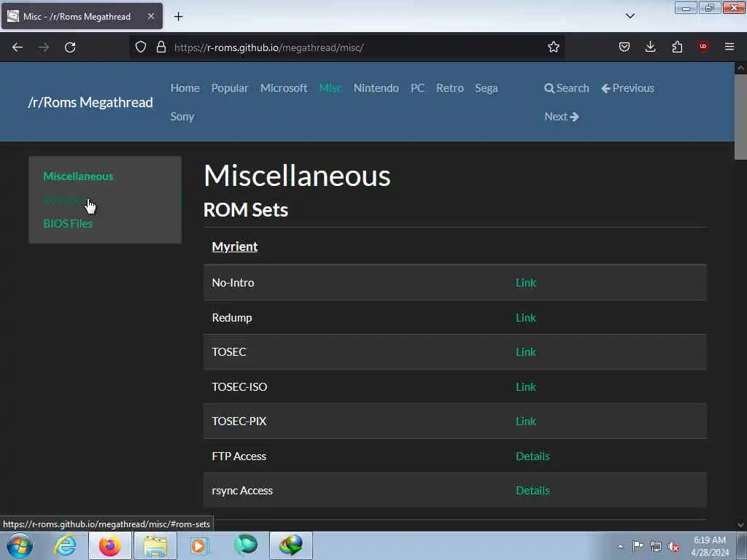Open the Microsoft nav item
The image size is (747, 560).
pos(284,88)
